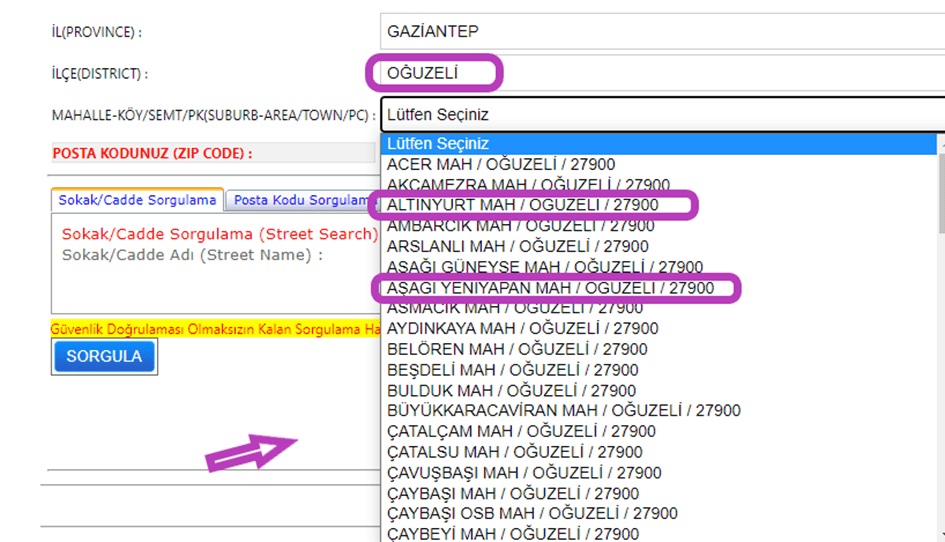The image size is (945, 542).
Task: Pick BELÖREN MAH from the dropdown
Action: tap(516, 349)
